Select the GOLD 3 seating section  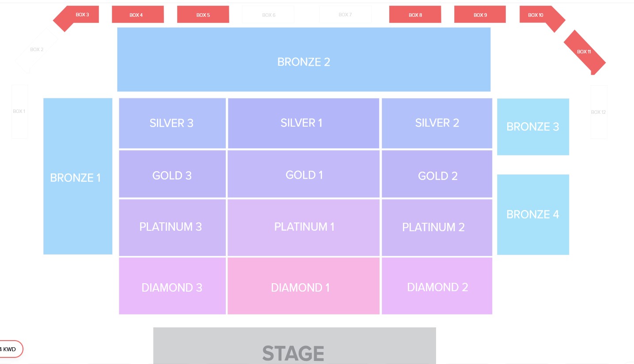pyautogui.click(x=172, y=175)
